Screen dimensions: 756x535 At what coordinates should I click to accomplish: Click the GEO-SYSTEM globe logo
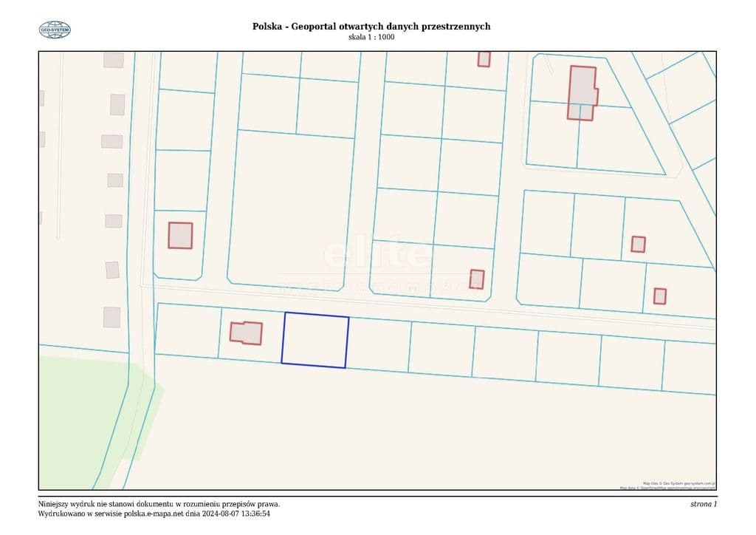point(55,30)
